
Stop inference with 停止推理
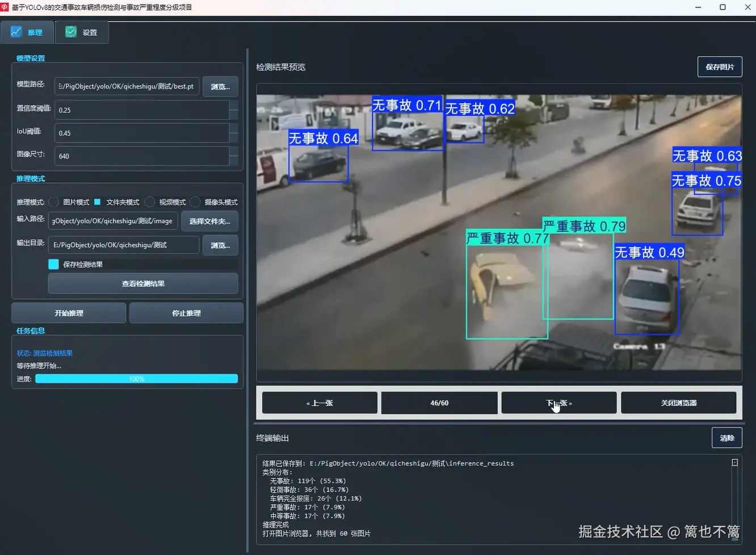[x=186, y=313]
